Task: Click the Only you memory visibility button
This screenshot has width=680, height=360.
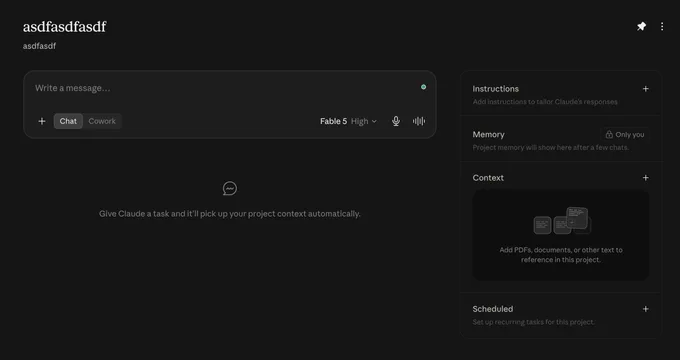Action: tap(624, 134)
